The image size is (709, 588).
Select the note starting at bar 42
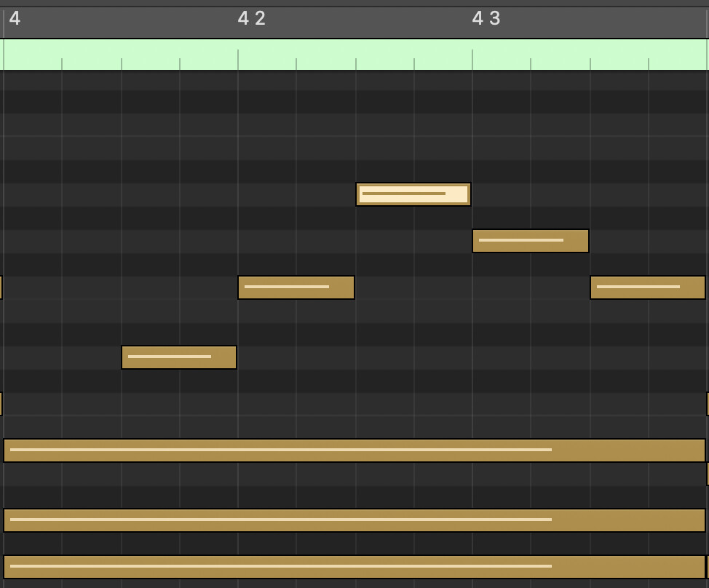(296, 287)
